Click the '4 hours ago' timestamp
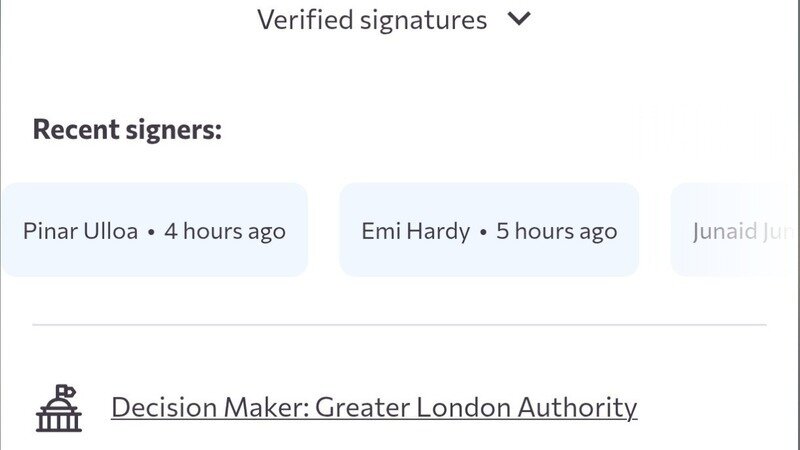The height and width of the screenshot is (450, 800). [225, 231]
